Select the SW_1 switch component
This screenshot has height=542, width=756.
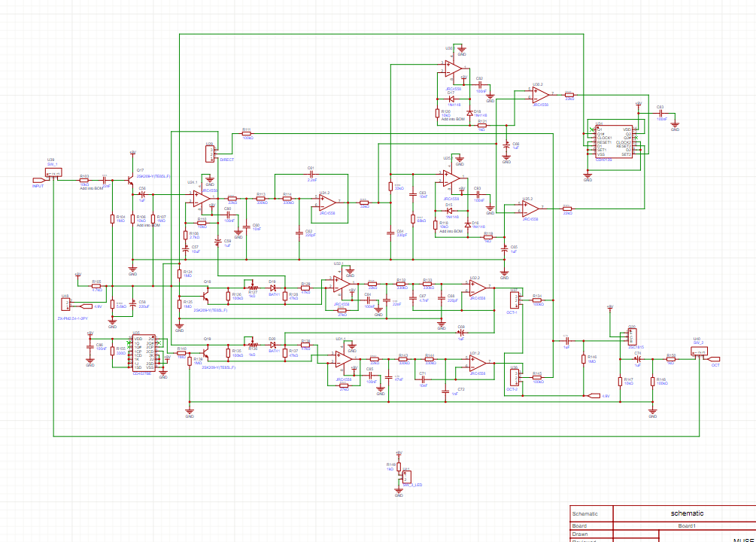coord(53,174)
